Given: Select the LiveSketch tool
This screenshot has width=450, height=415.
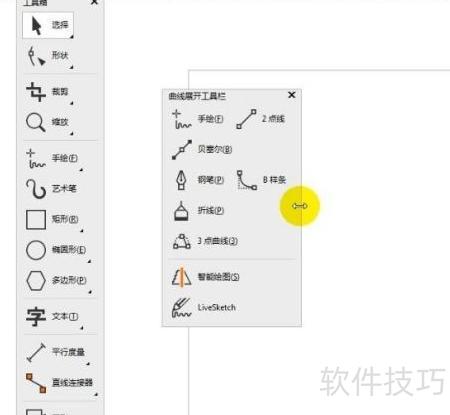Looking at the screenshot, I should click(x=204, y=307).
